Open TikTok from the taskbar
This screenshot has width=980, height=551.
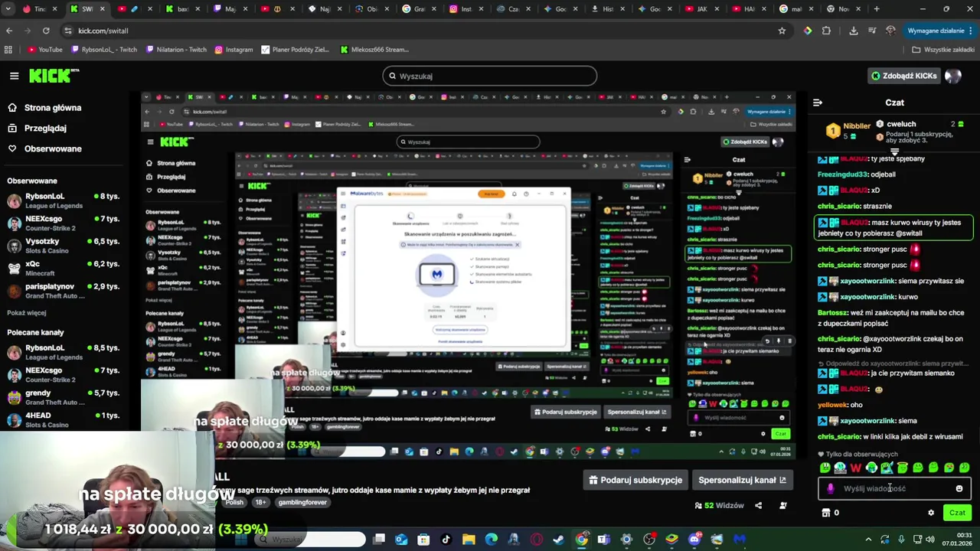(x=446, y=540)
